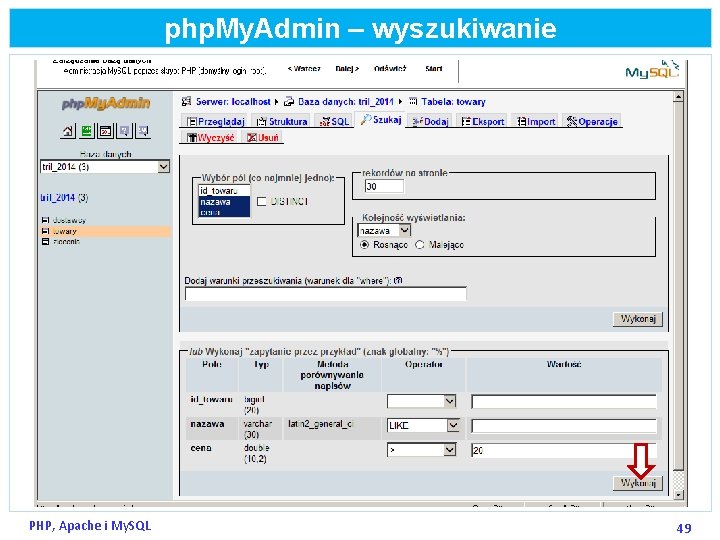Click the vertical scrollbar thumb
Image resolution: width=720 pixels, height=540 pixels.
point(678,286)
